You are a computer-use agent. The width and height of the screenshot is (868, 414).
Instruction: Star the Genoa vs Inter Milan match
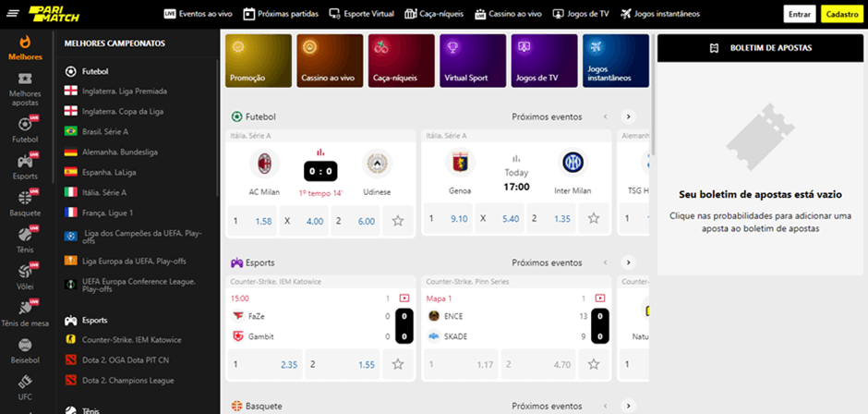(594, 219)
